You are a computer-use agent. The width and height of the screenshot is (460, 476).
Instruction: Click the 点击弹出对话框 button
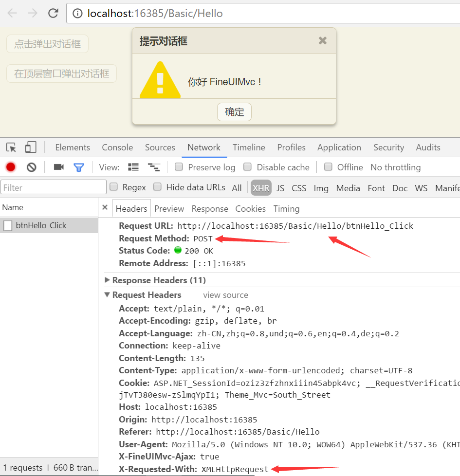[x=47, y=44]
